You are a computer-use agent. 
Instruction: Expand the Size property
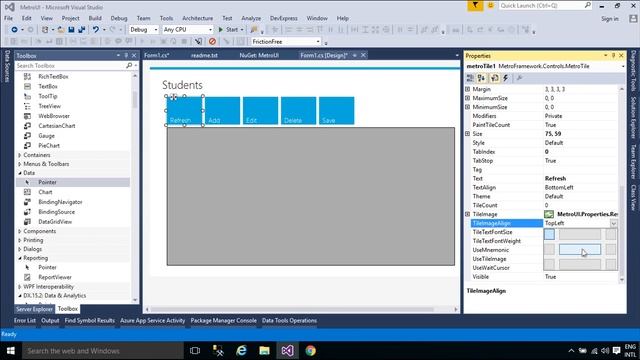(x=468, y=134)
